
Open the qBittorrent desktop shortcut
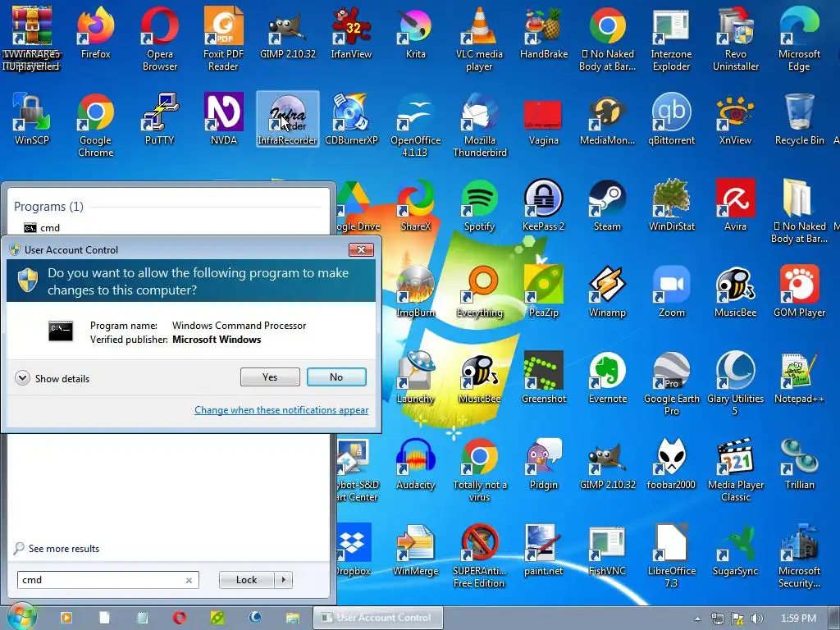click(671, 119)
